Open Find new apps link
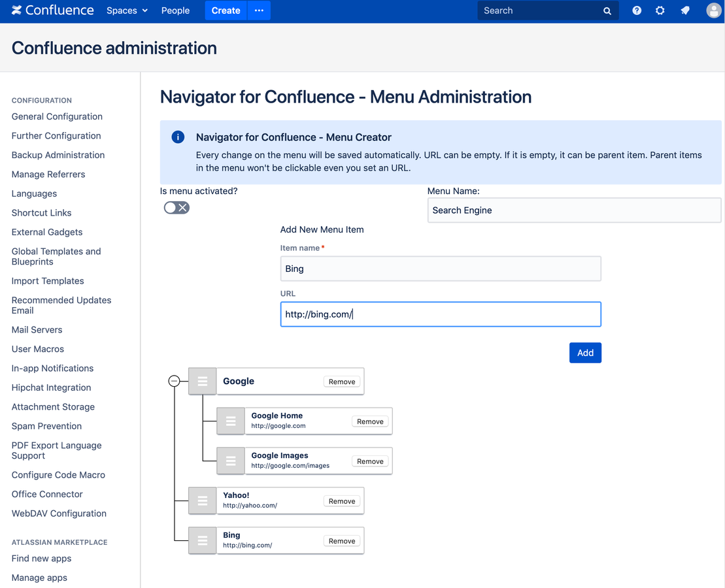 coord(41,559)
